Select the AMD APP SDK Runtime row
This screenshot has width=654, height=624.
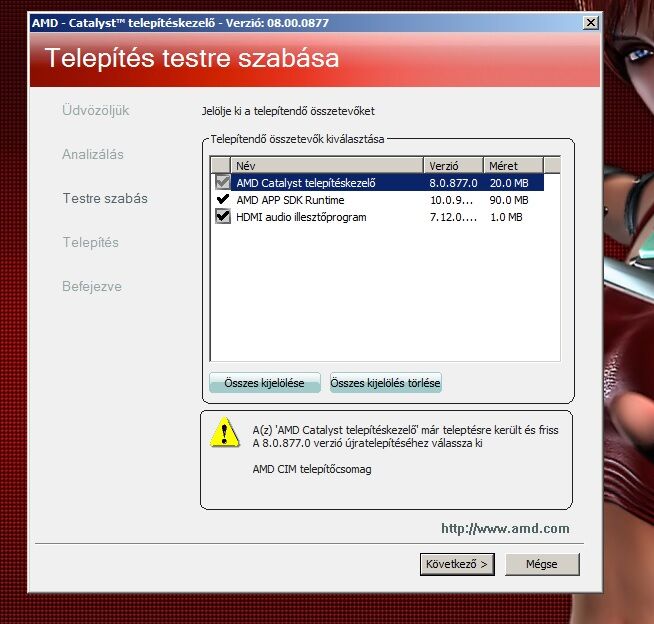coord(377,200)
